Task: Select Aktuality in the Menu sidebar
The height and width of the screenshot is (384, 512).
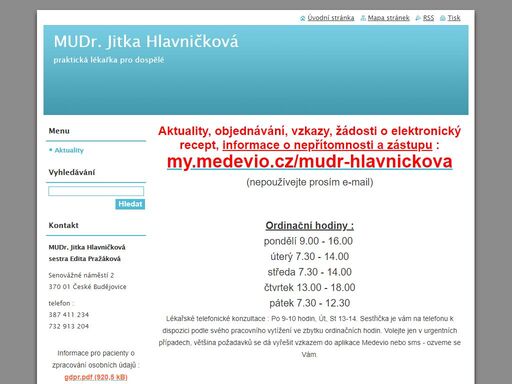Action: coord(69,150)
